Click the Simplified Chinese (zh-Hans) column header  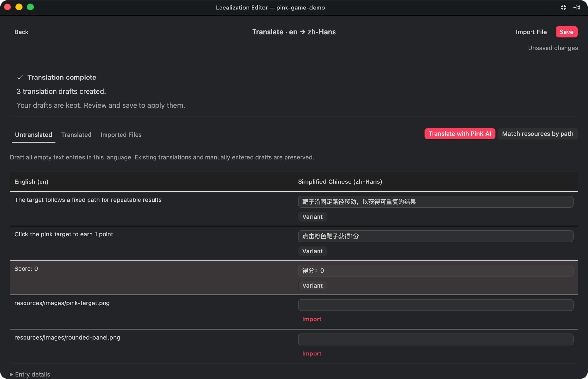340,182
